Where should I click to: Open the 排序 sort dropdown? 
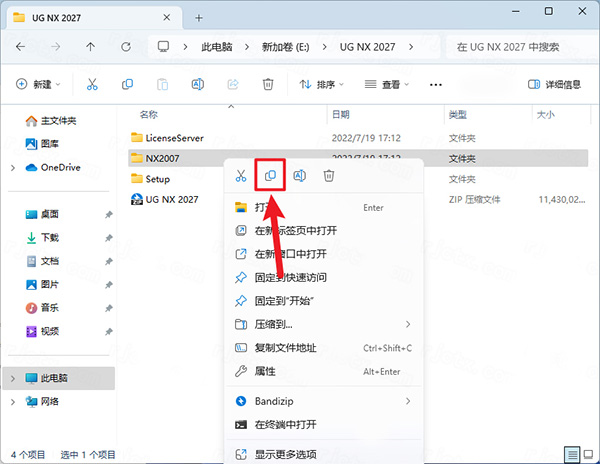pyautogui.click(x=321, y=84)
